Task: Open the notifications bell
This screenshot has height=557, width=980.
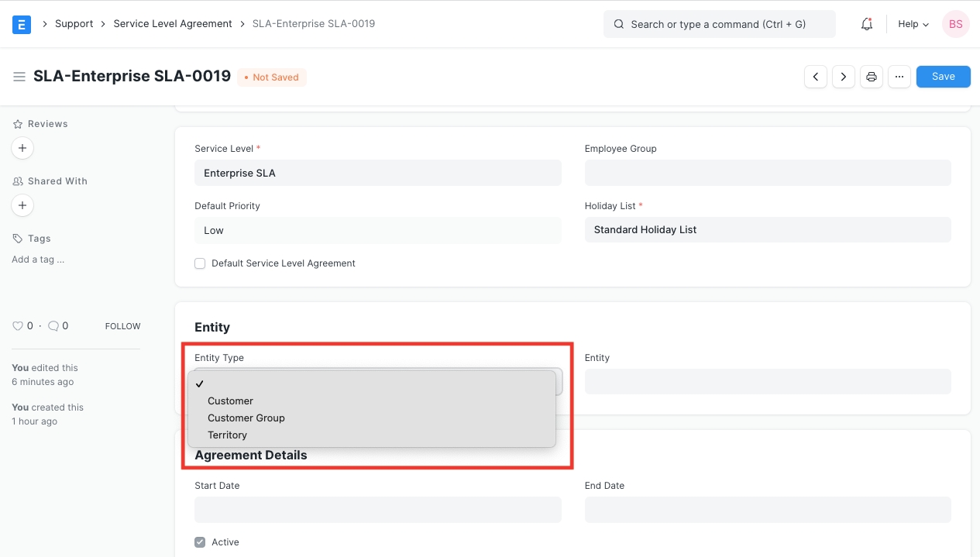Action: point(867,24)
